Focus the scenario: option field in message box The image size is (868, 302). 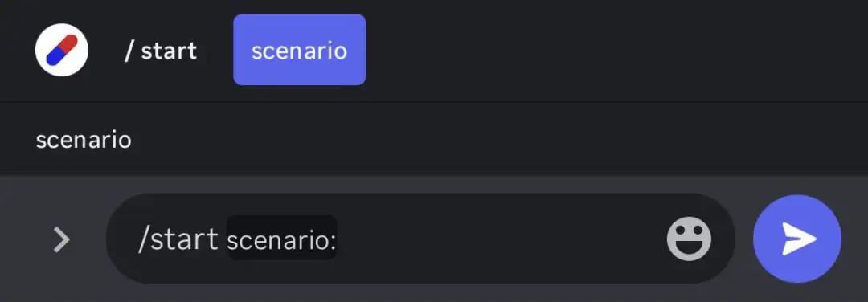282,239
